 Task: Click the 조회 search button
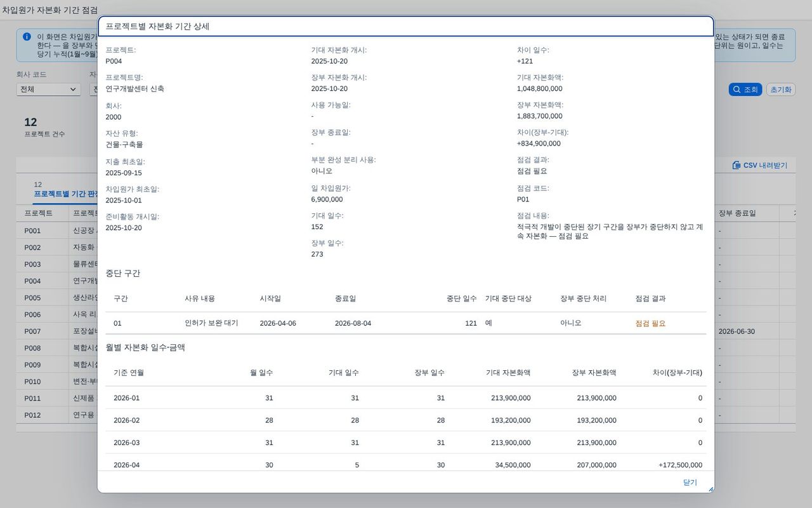click(745, 90)
